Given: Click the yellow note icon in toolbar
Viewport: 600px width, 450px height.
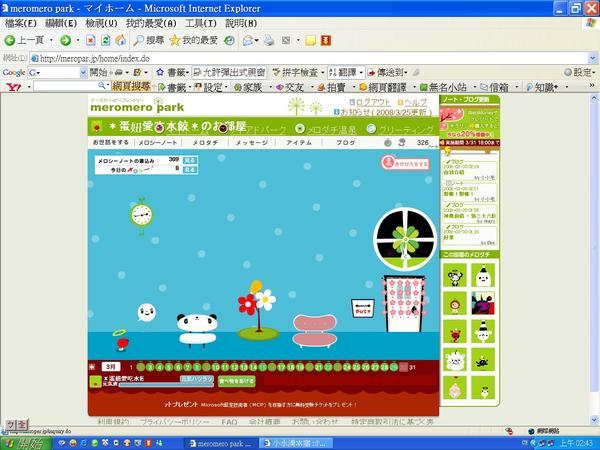Looking at the screenshot, I should (310, 40).
